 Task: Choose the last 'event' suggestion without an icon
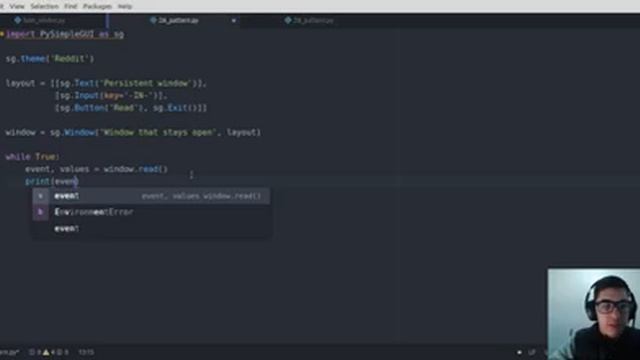pos(151,229)
